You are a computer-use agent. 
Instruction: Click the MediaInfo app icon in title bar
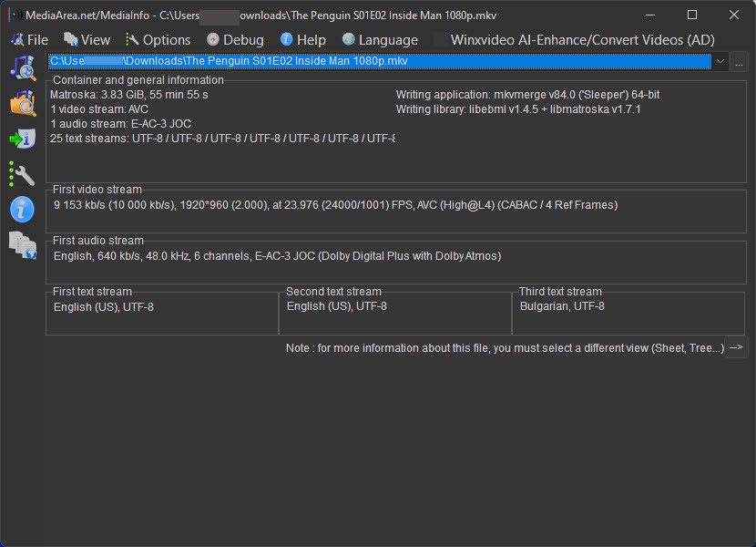[14, 15]
